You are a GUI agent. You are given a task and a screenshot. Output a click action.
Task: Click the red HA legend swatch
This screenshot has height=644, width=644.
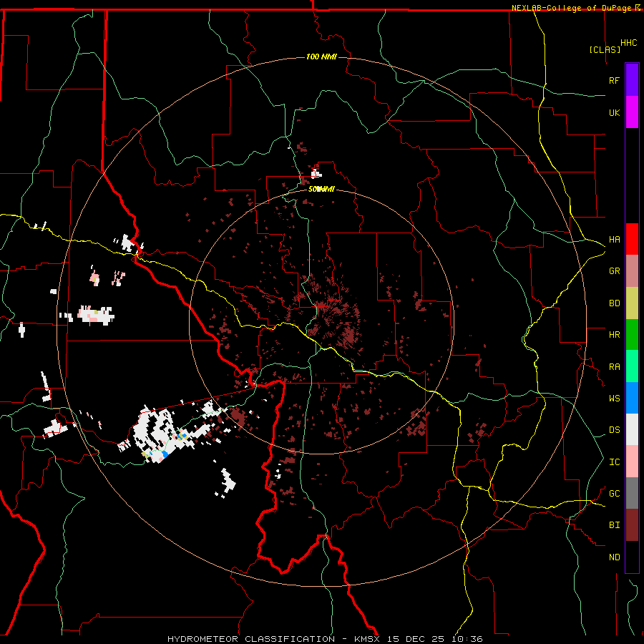point(632,239)
